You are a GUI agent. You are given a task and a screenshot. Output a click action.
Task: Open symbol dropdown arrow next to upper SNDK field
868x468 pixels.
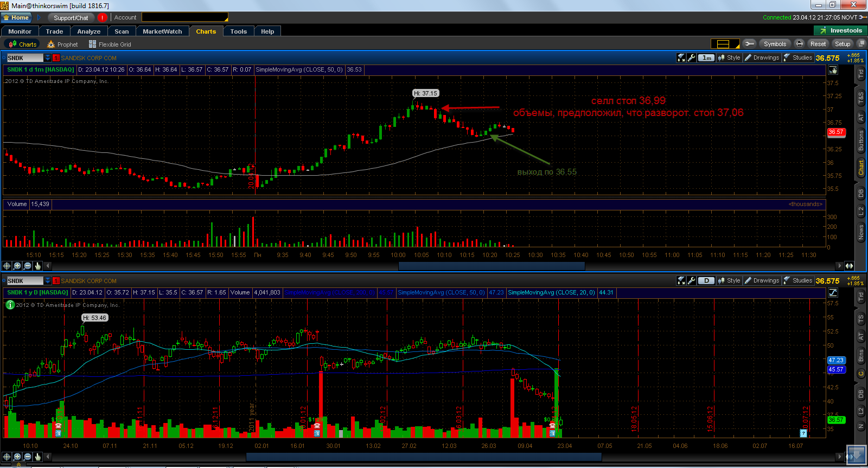click(x=48, y=58)
